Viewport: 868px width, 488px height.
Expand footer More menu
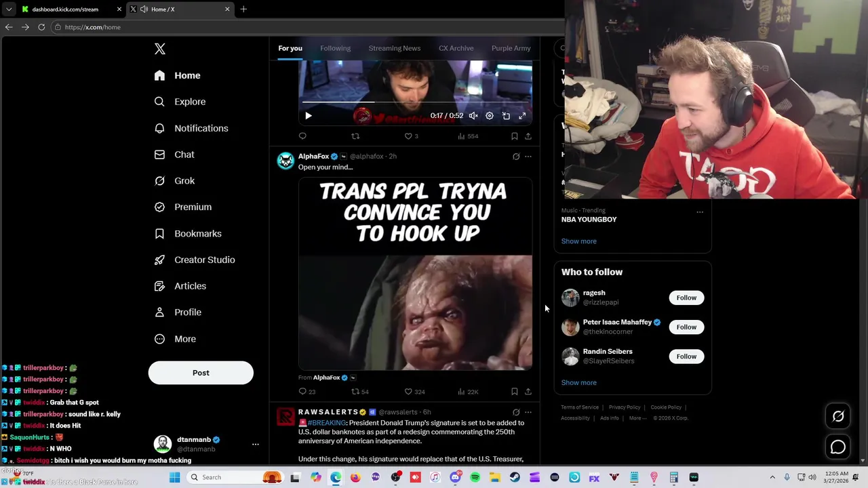[637, 418]
